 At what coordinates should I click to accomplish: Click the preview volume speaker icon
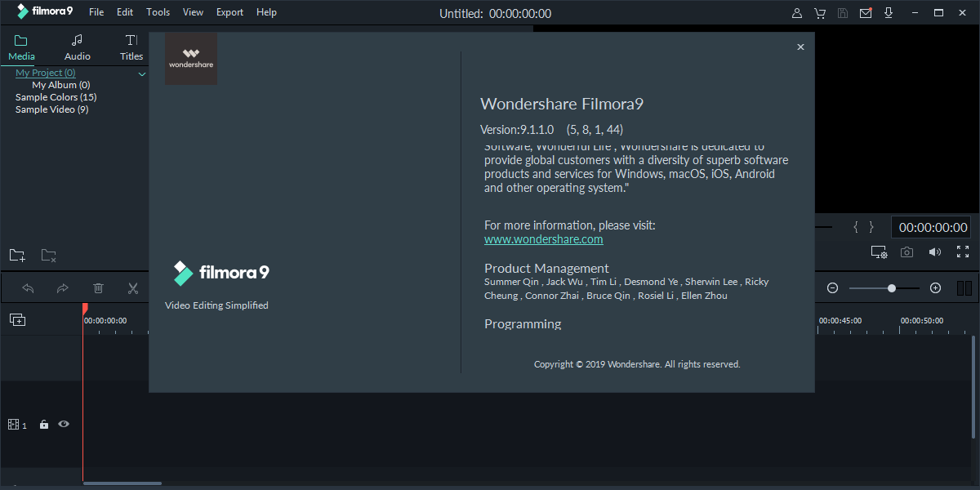[x=934, y=252]
